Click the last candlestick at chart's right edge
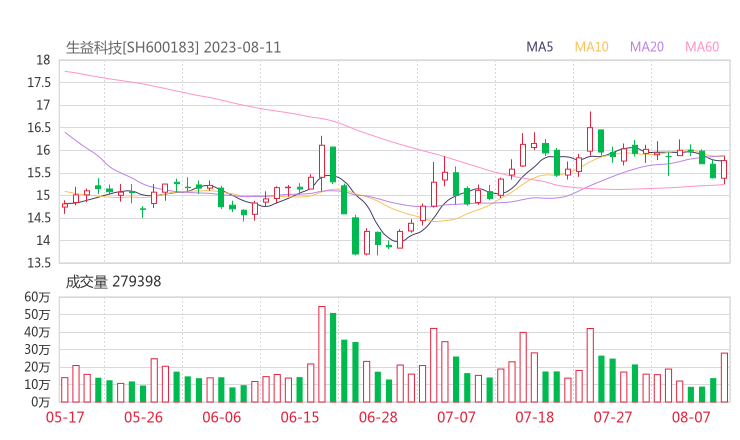The image size is (740, 440). (724, 169)
